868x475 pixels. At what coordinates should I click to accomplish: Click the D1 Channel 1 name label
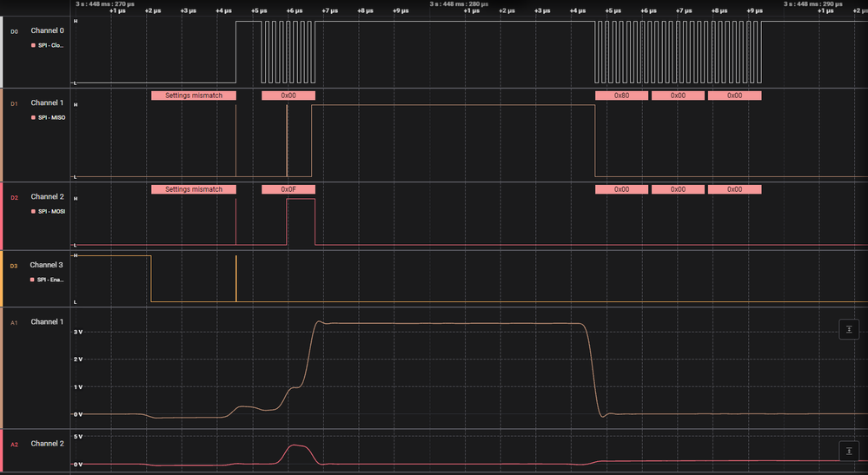point(47,102)
